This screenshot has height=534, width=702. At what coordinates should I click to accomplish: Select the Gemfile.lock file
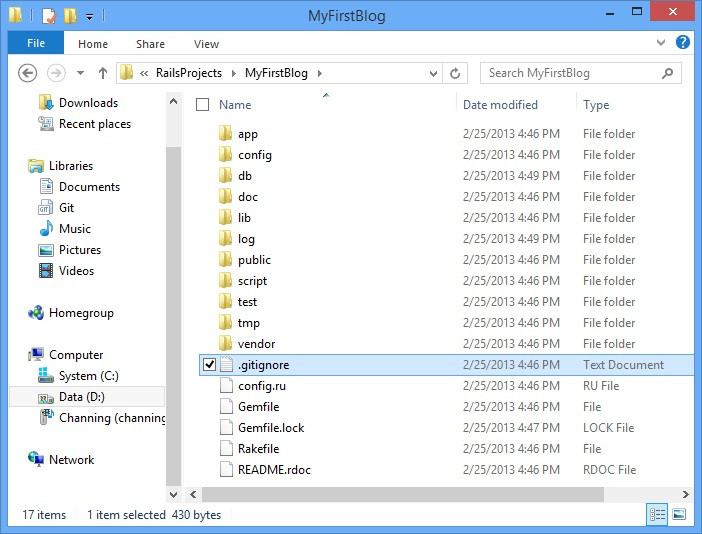click(x=271, y=427)
